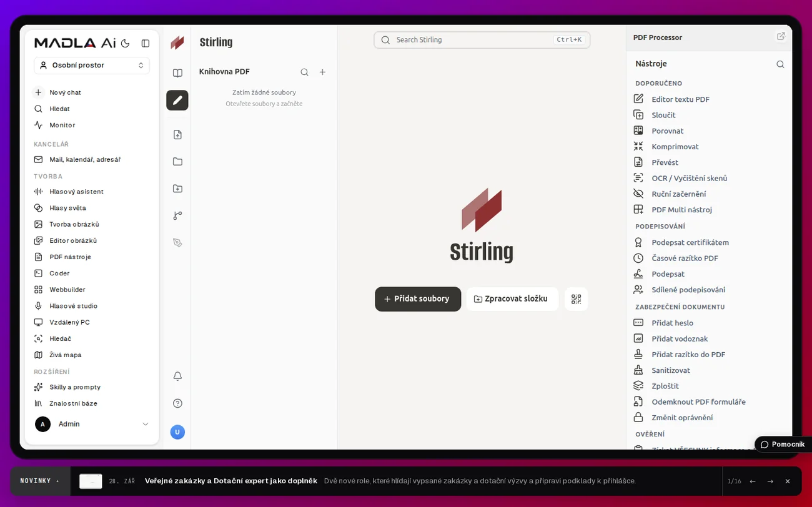812x507 pixels.
Task: Click the search icon in Knihovna PDF
Action: coord(304,72)
